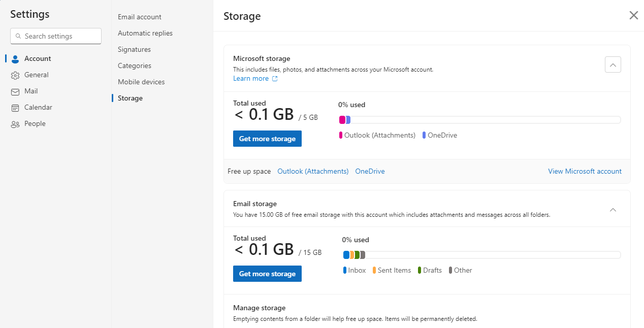Collapse the Microsoft storage section

click(x=613, y=65)
